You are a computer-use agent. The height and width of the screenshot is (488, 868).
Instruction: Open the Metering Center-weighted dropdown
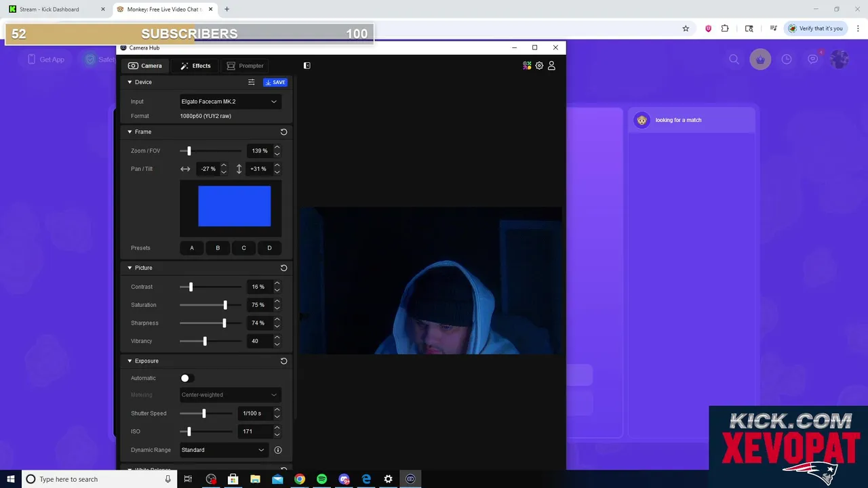tap(229, 395)
